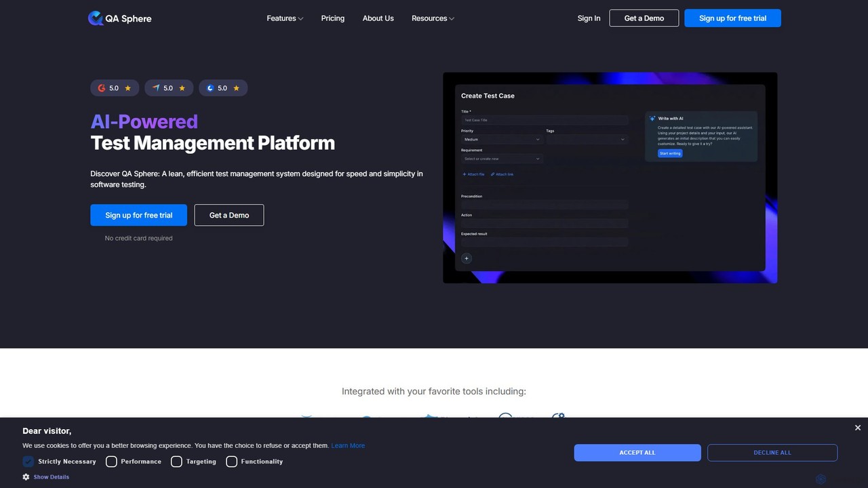Enable the Functionality cookies checkbox
Screen dimensions: 868x488
(231, 462)
